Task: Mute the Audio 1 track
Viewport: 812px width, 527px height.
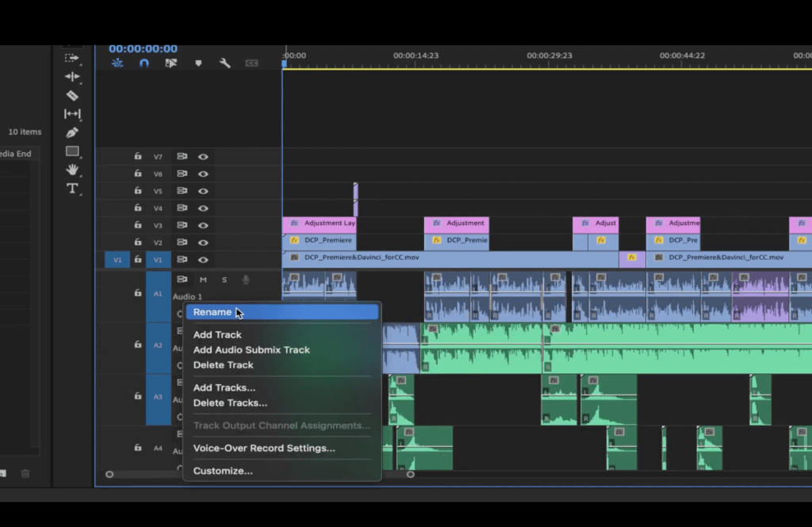Action: [x=202, y=279]
